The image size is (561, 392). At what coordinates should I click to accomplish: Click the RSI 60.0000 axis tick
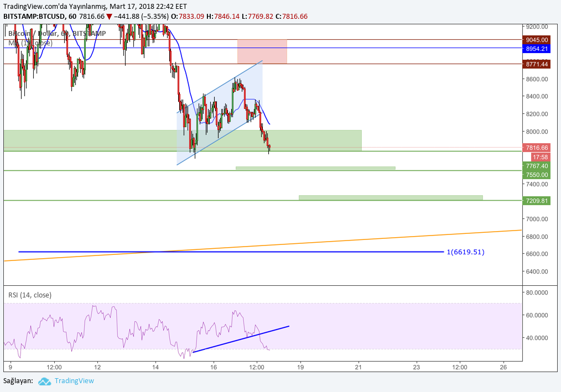[x=537, y=315]
